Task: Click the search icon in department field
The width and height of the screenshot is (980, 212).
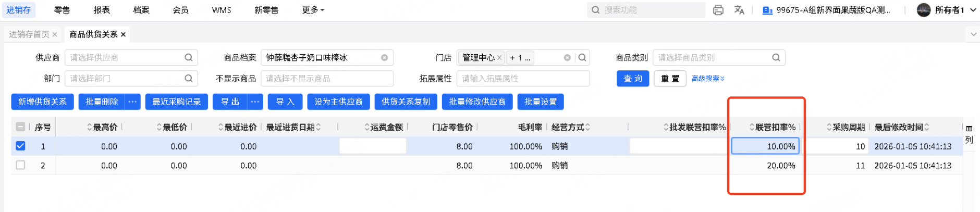Action: coord(189,79)
